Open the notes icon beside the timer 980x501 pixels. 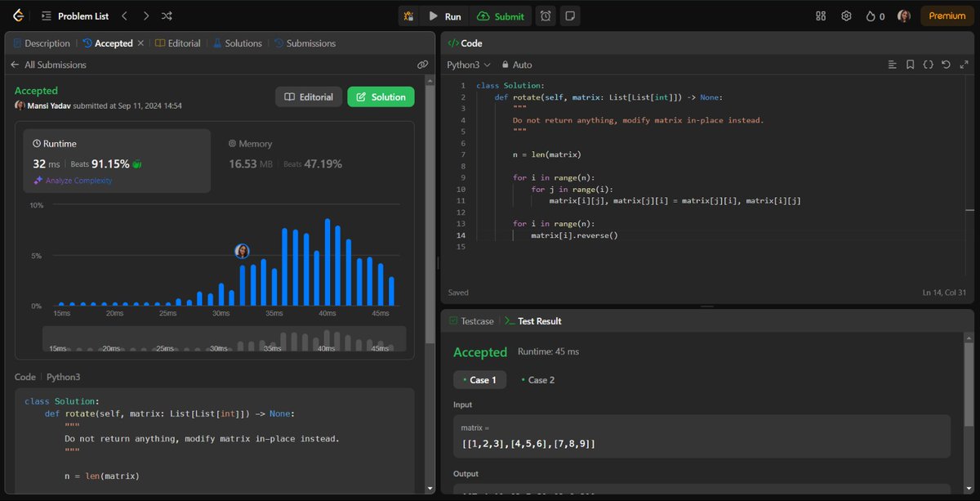(x=569, y=16)
